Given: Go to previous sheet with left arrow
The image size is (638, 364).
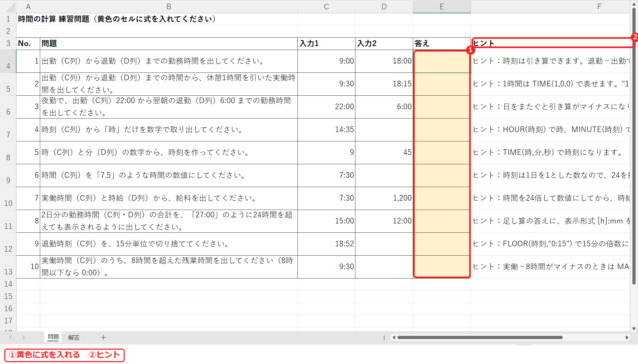Looking at the screenshot, I should pos(11,337).
